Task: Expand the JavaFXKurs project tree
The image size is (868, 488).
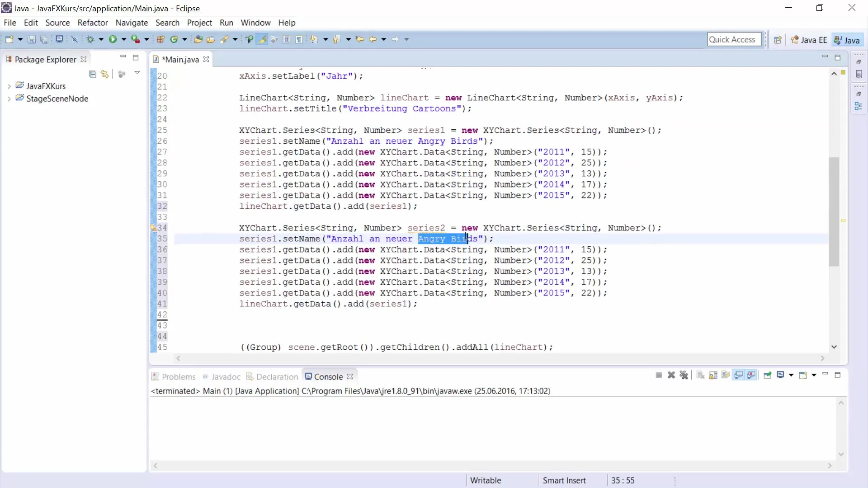Action: coord(9,86)
